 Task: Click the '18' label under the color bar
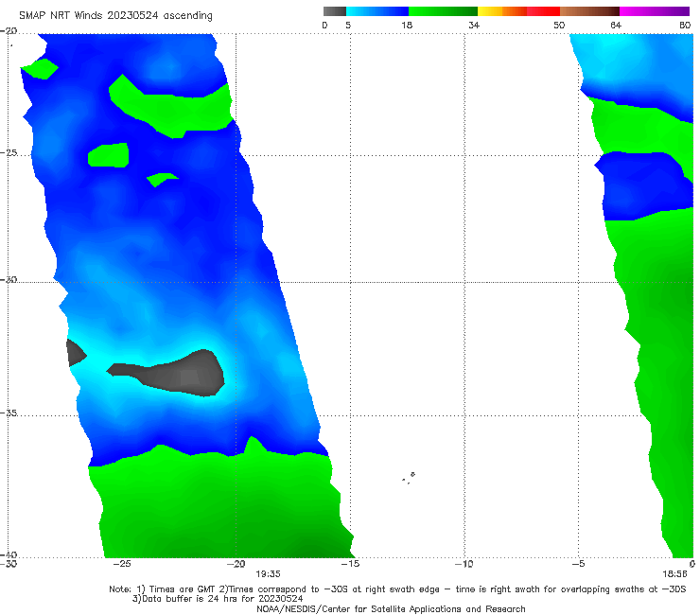[x=407, y=25]
